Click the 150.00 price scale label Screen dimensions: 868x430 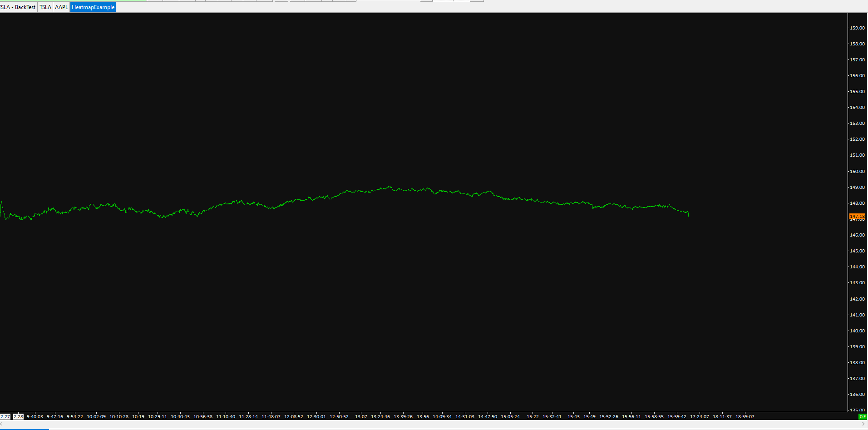(x=857, y=172)
